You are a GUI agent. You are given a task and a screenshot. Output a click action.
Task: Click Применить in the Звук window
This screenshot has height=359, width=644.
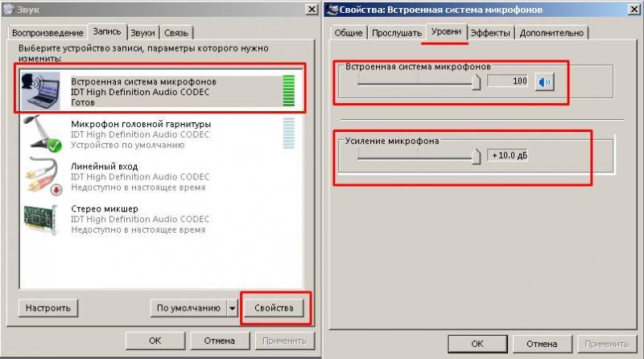point(284,341)
